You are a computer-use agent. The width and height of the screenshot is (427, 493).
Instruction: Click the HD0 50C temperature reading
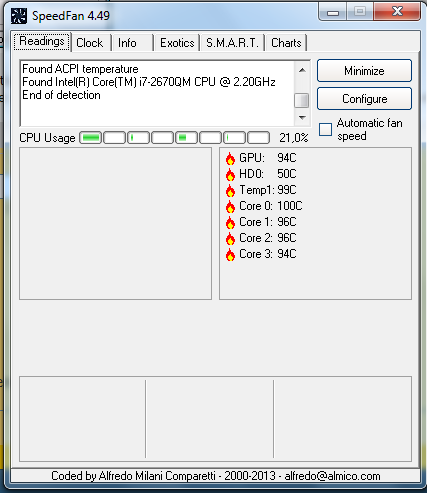point(268,174)
